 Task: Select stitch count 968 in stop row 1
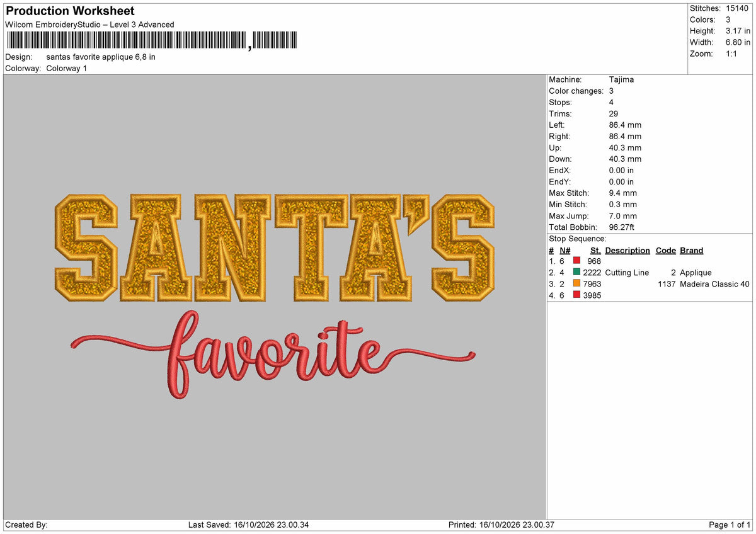(594, 261)
